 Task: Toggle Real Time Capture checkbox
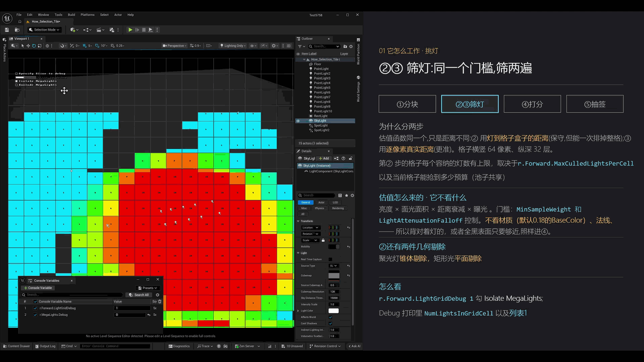[330, 259]
